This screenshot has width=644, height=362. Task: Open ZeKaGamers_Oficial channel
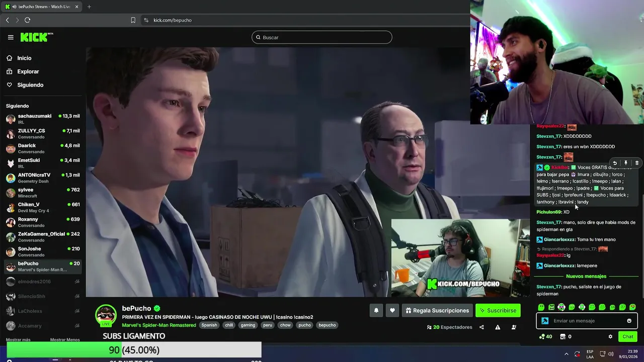[x=42, y=237]
